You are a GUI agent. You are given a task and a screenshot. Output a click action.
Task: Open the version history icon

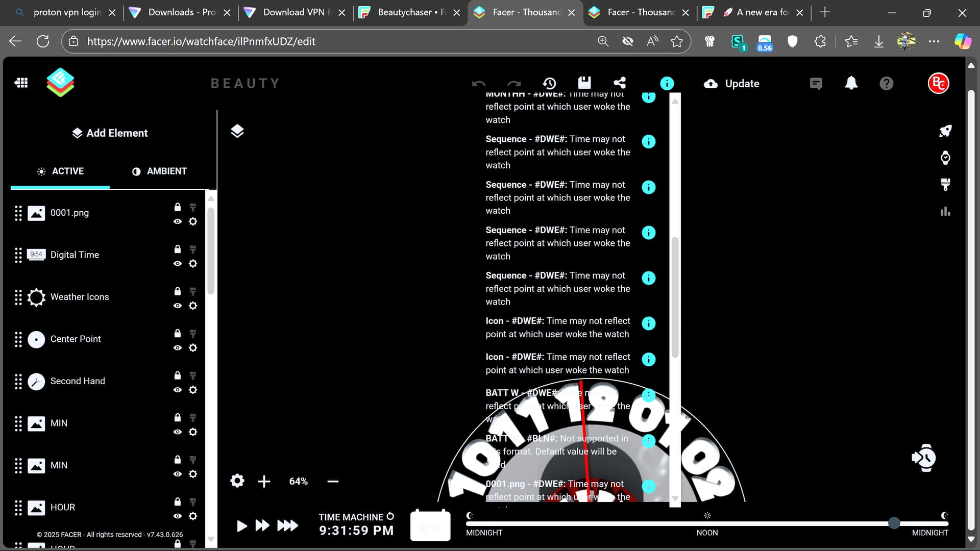[x=549, y=83]
